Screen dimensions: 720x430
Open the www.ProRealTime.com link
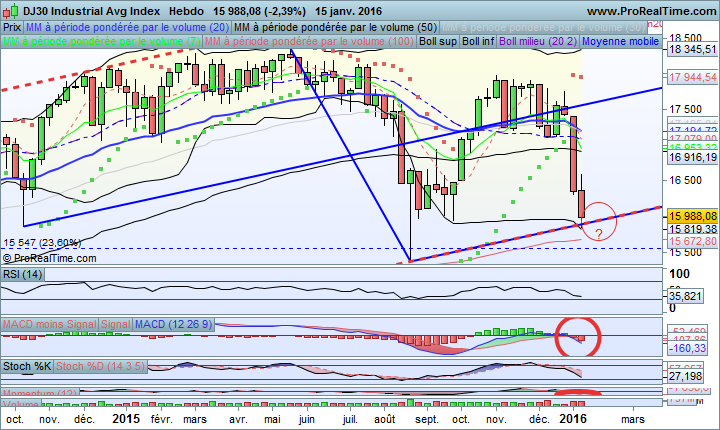tap(652, 11)
